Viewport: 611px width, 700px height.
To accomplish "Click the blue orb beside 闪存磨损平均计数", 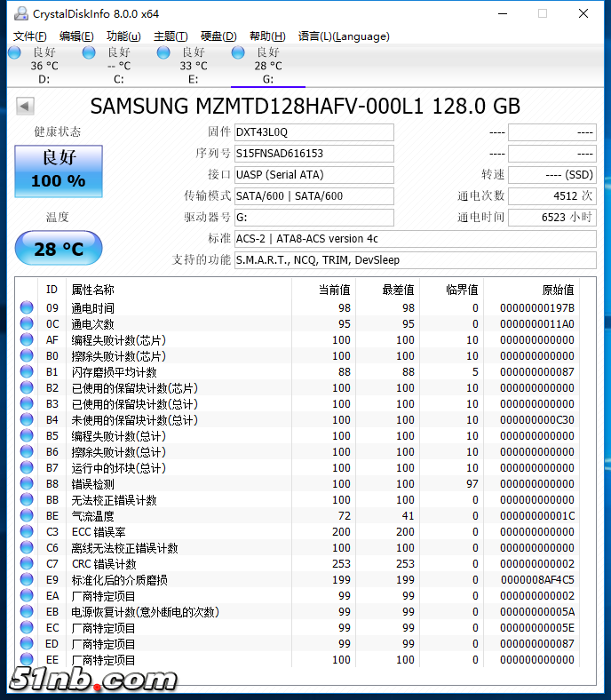I will tap(27, 372).
